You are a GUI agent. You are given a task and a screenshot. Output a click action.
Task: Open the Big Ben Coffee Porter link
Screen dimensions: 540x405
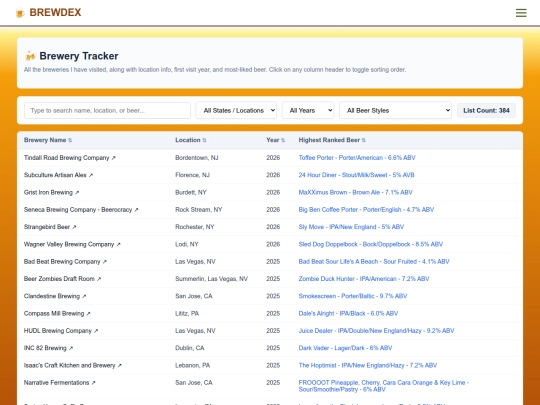pos(366,209)
